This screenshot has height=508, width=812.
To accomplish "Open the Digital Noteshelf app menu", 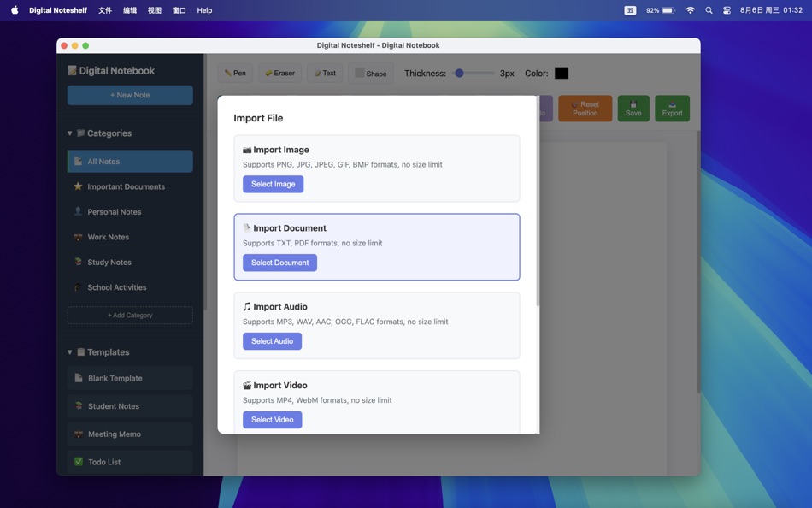I will [58, 10].
